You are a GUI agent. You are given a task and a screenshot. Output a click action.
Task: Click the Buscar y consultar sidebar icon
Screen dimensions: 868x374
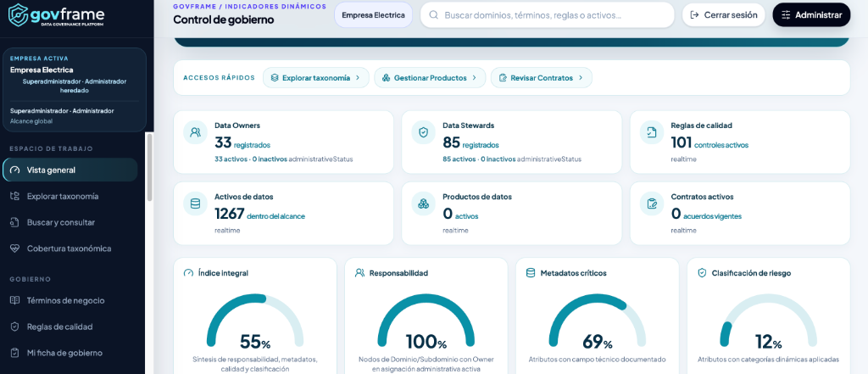(x=15, y=222)
